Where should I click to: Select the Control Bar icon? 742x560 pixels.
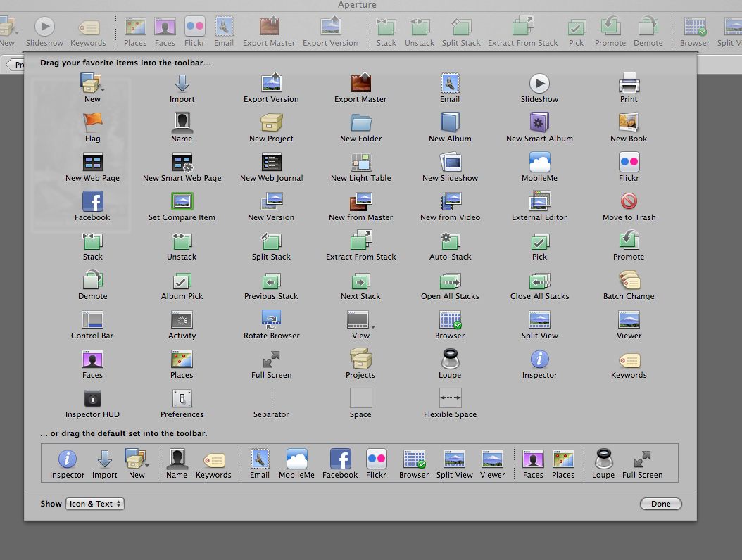(93, 319)
